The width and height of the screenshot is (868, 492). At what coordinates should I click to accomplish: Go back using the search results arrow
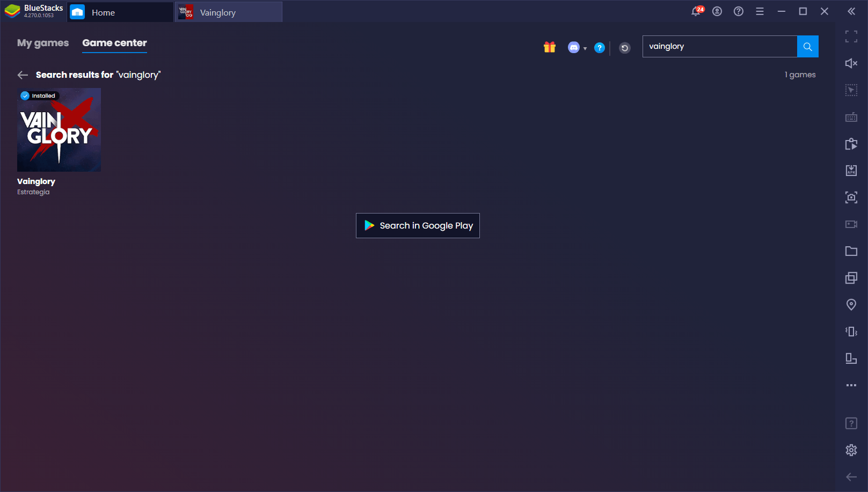23,75
